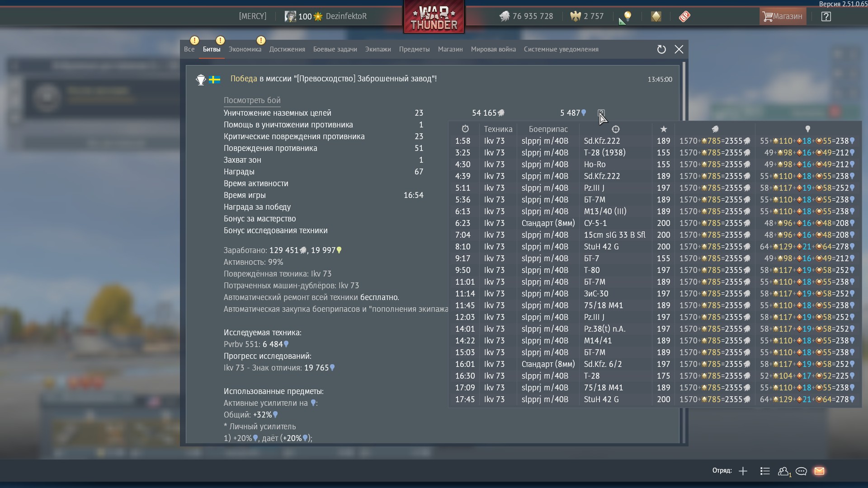The width and height of the screenshot is (868, 488).
Task: Open the Боевые задачи tab
Action: (x=335, y=49)
